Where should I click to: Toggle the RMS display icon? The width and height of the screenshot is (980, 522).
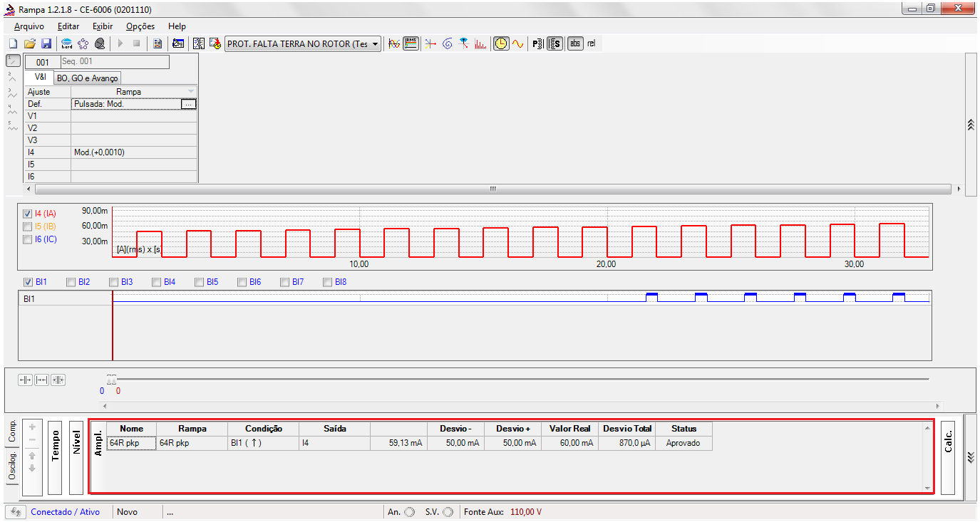click(411, 43)
